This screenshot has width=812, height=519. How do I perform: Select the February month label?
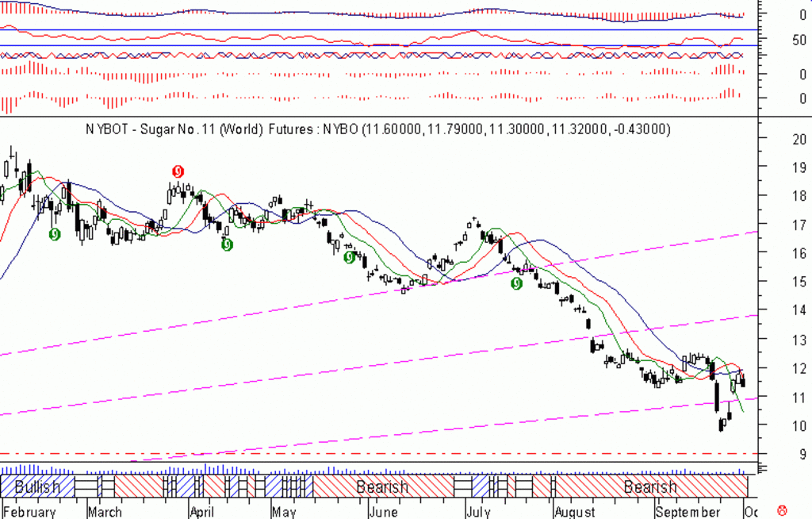(29, 512)
